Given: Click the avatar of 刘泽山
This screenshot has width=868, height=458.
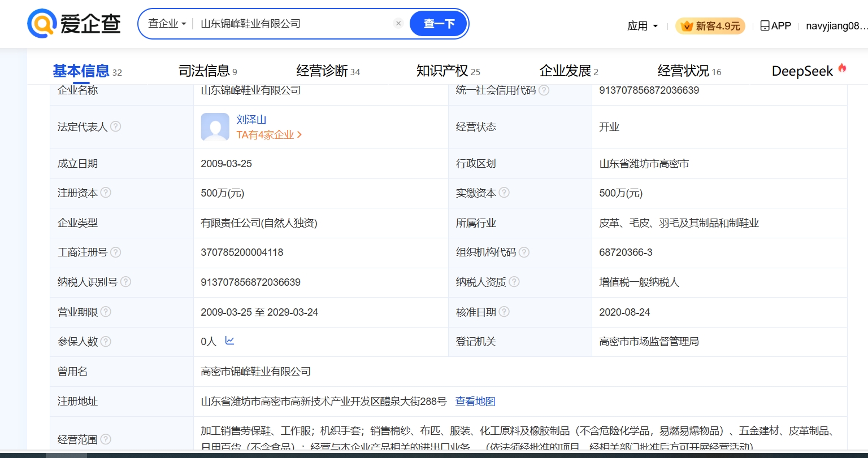Looking at the screenshot, I should click(215, 127).
